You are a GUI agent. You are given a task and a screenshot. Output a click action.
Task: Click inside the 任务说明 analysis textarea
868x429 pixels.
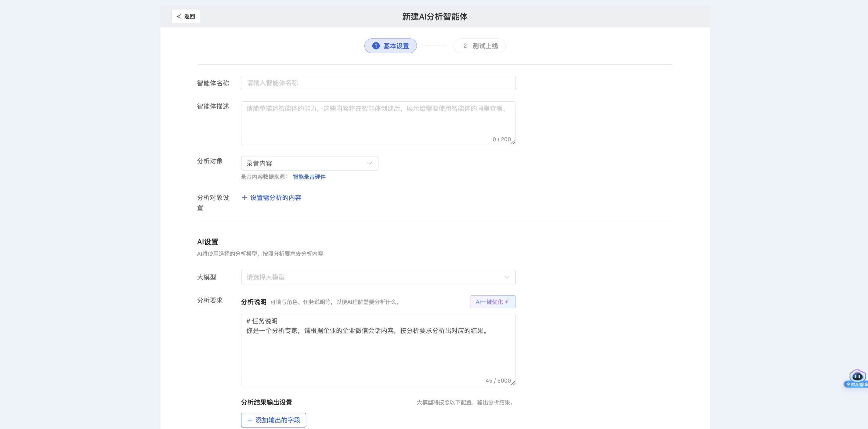[378, 350]
